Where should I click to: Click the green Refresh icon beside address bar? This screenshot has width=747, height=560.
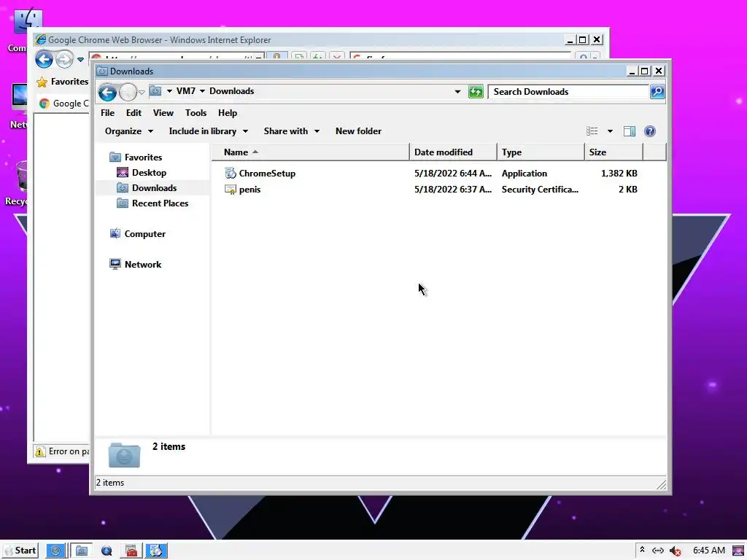coord(476,91)
